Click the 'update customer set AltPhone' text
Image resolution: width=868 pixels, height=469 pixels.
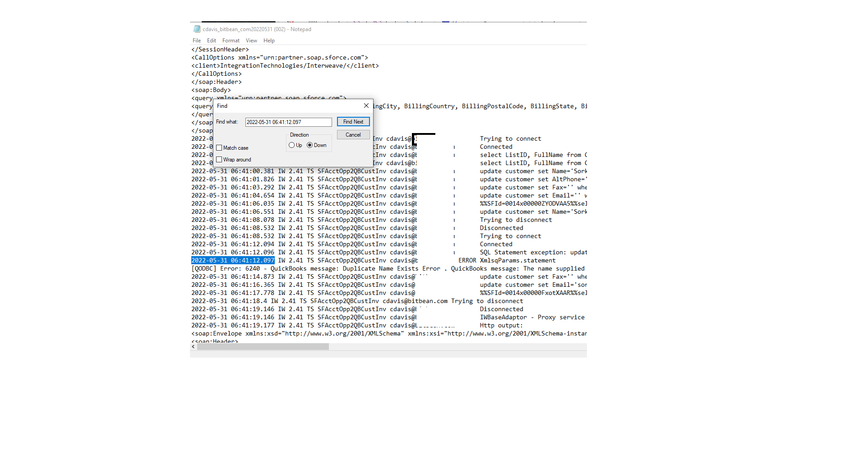533,179
